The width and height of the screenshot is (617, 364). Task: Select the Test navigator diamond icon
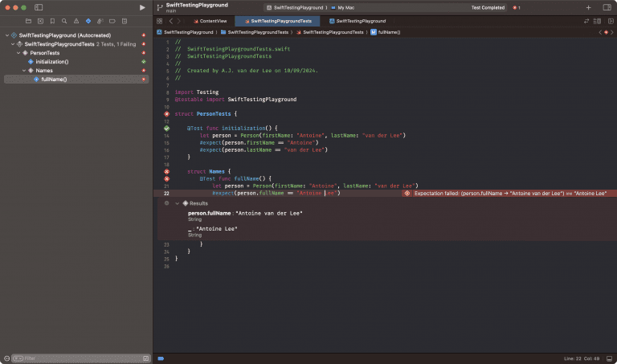[88, 21]
